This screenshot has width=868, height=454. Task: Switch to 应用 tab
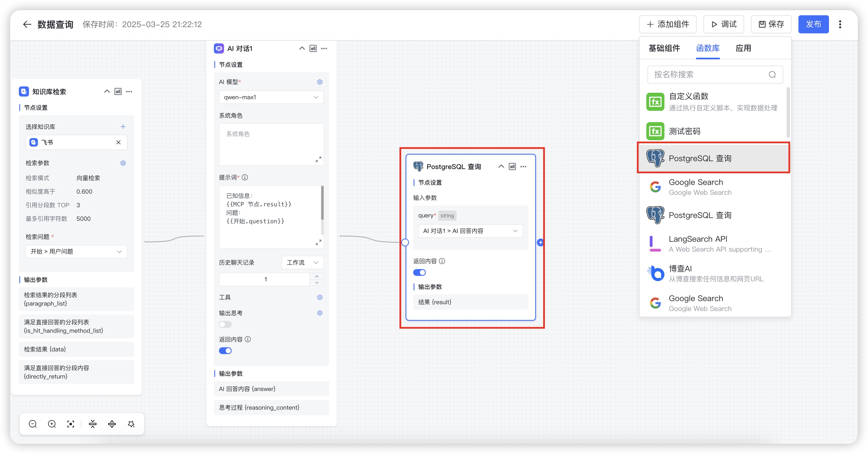743,48
